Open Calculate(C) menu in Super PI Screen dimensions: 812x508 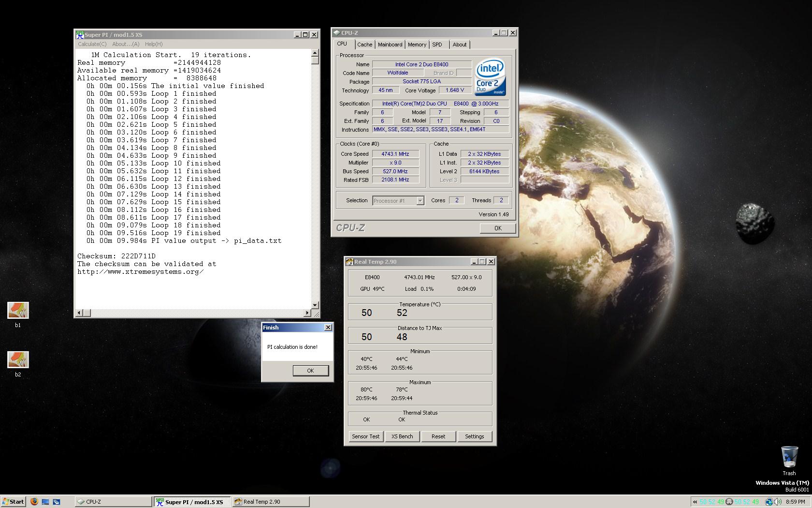pyautogui.click(x=92, y=44)
